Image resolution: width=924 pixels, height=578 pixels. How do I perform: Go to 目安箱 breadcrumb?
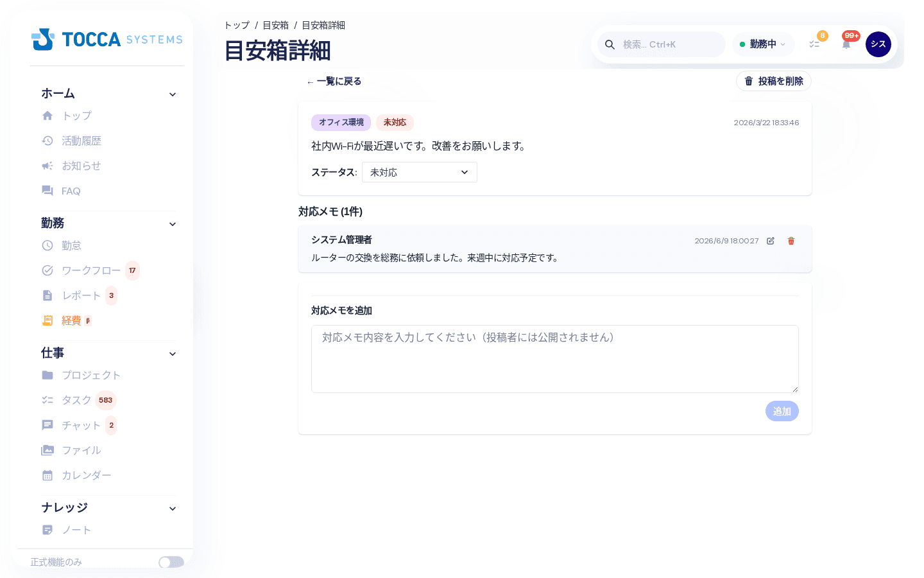[275, 25]
